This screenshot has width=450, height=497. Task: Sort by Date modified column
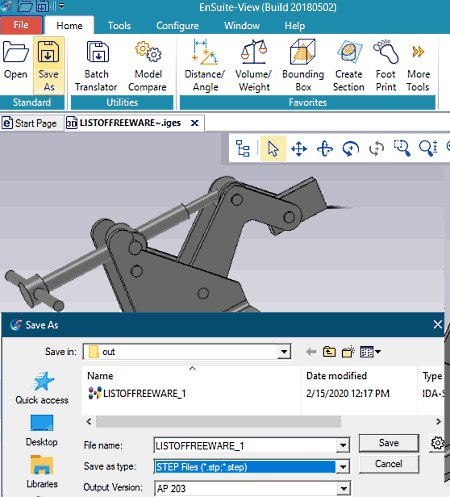(359, 375)
